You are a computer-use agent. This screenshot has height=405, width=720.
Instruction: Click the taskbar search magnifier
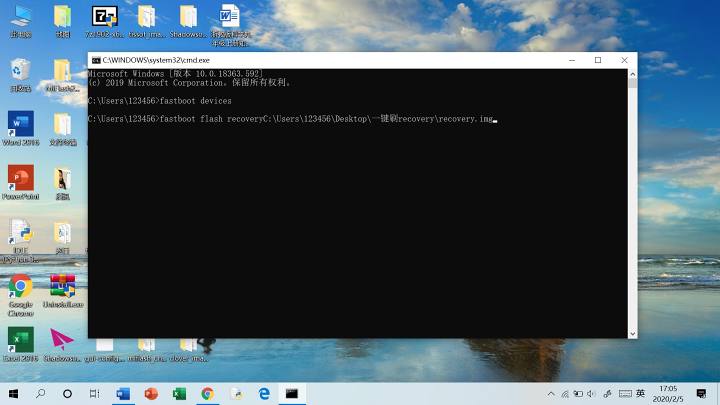41,394
